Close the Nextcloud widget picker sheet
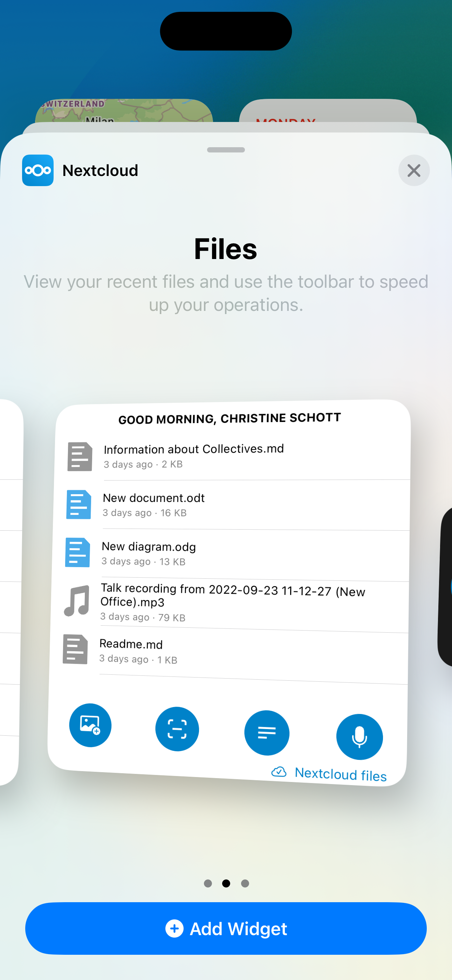The image size is (452, 980). (413, 170)
